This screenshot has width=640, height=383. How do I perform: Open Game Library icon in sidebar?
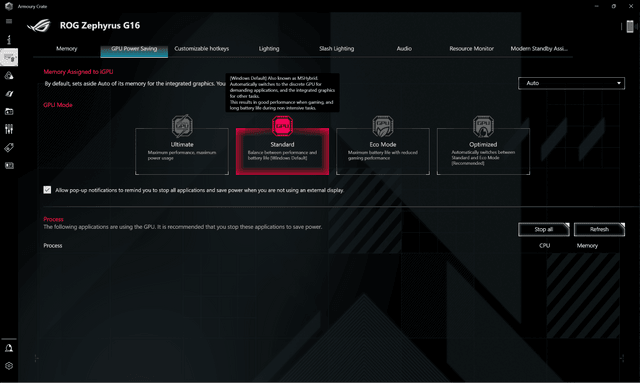(9, 111)
